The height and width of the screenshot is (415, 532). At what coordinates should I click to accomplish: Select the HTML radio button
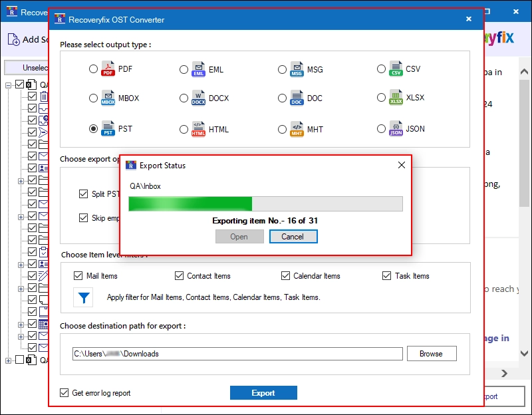pos(184,129)
